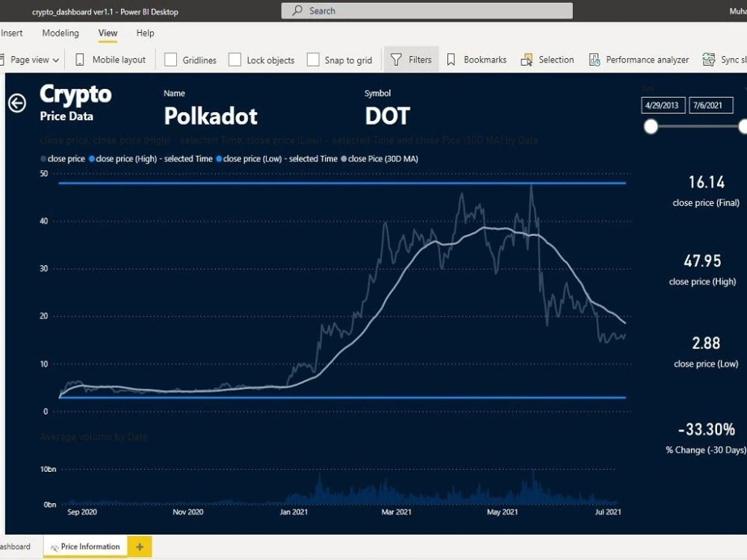747x560 pixels.
Task: Click the DOT symbol value
Action: pos(387,116)
